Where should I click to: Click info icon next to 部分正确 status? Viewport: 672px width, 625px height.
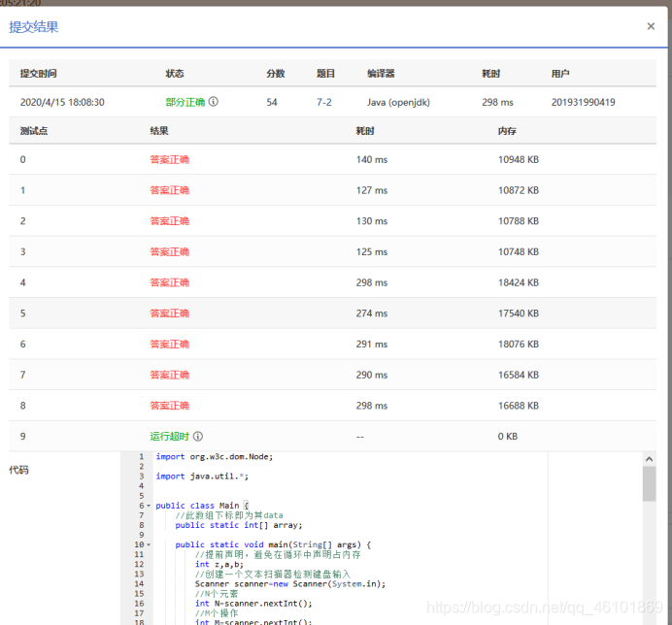coord(214,102)
